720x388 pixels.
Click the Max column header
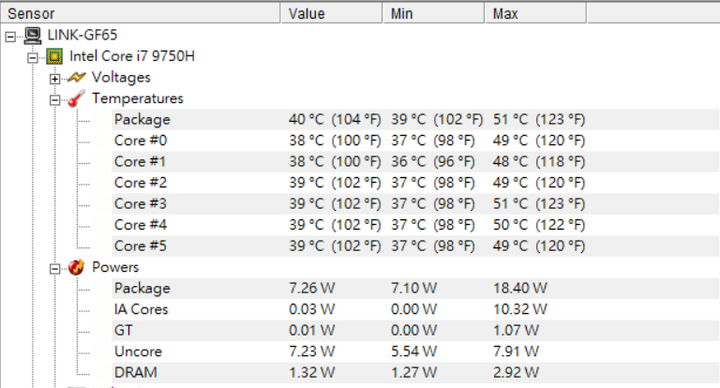[x=536, y=13]
